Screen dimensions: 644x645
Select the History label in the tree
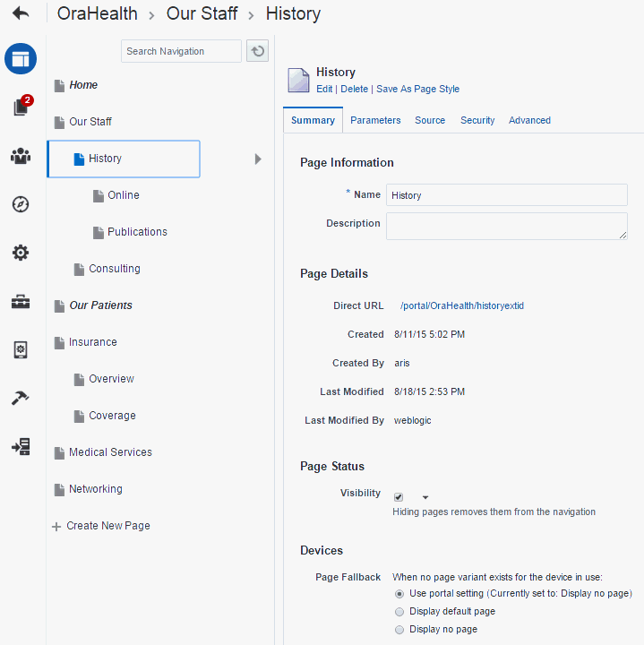click(105, 159)
